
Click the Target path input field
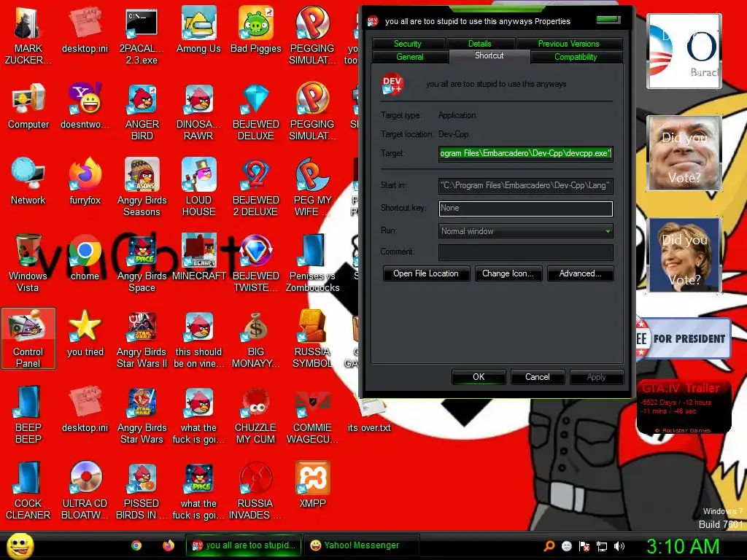coord(525,153)
